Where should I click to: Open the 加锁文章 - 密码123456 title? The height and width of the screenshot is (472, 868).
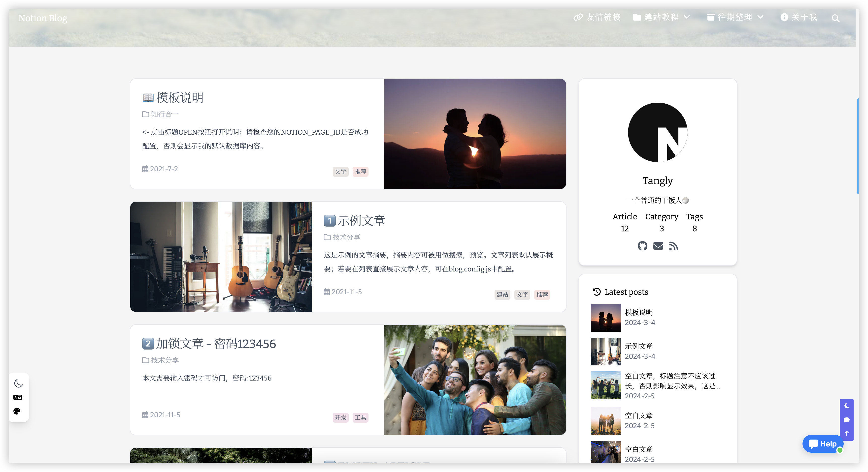click(x=216, y=344)
